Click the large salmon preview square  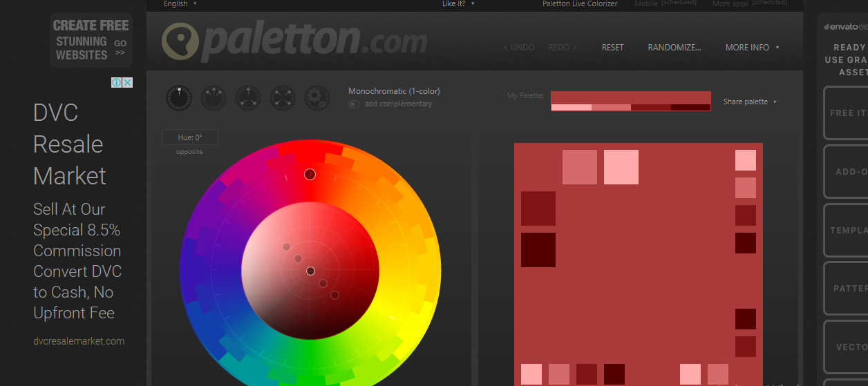coord(580,167)
